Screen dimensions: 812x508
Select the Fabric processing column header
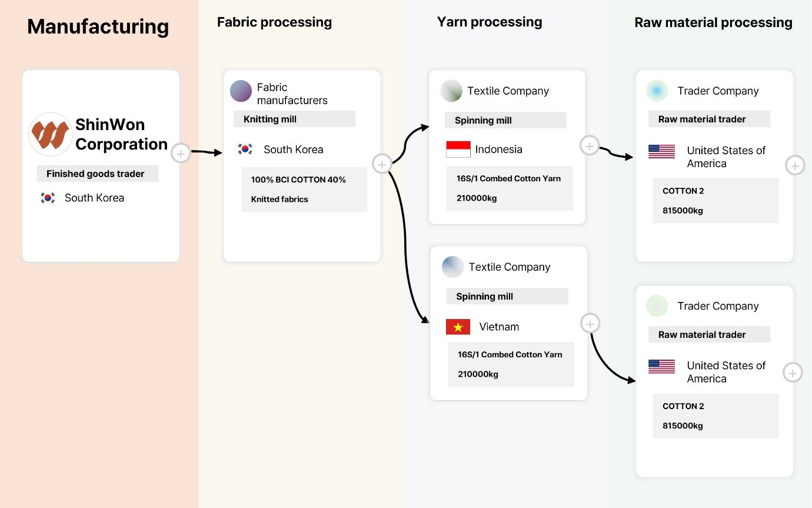(x=274, y=22)
